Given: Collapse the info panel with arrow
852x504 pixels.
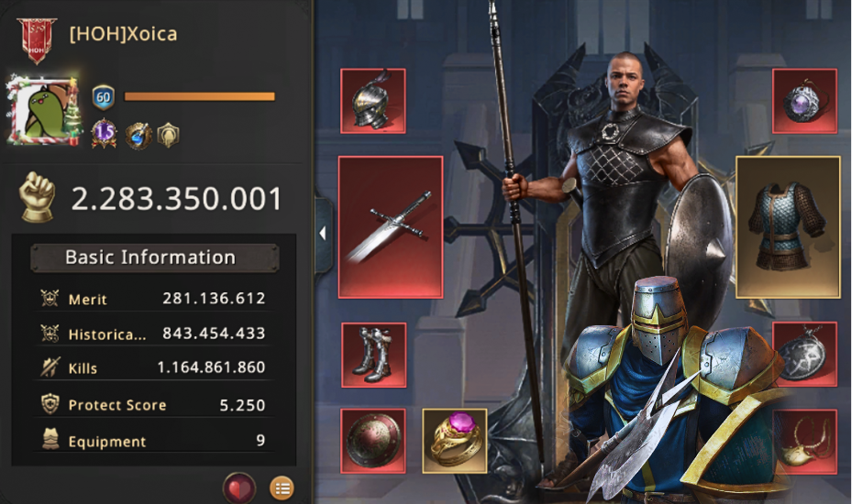Looking at the screenshot, I should coord(324,234).
